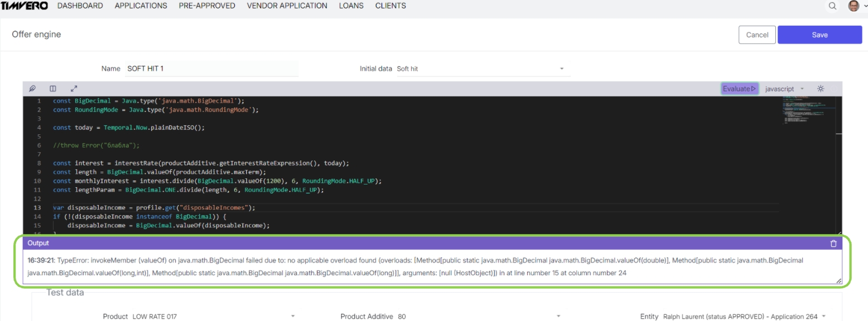Clear output with the trash icon
This screenshot has width=868, height=321.
point(833,244)
